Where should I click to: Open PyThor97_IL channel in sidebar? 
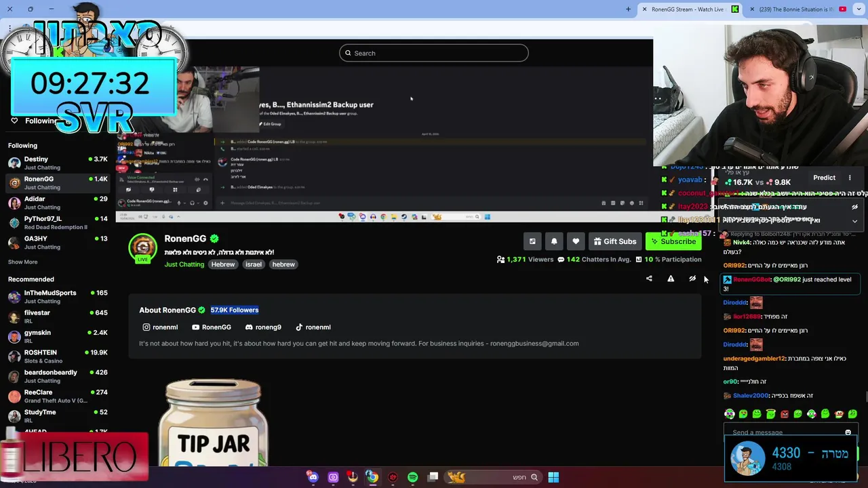coord(58,222)
